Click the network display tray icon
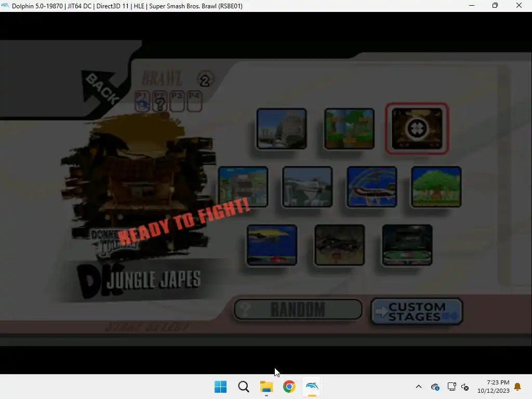The height and width of the screenshot is (399, 532). [x=451, y=387]
